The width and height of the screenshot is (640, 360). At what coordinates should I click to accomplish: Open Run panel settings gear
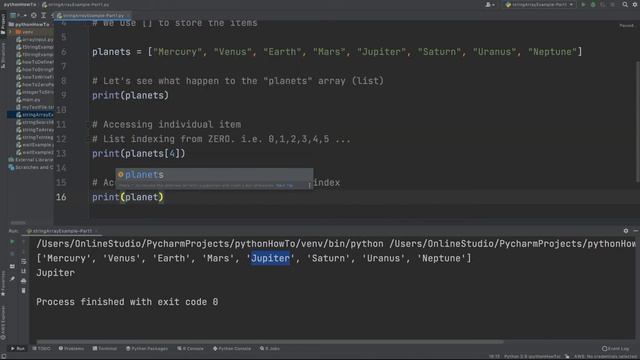click(x=626, y=231)
